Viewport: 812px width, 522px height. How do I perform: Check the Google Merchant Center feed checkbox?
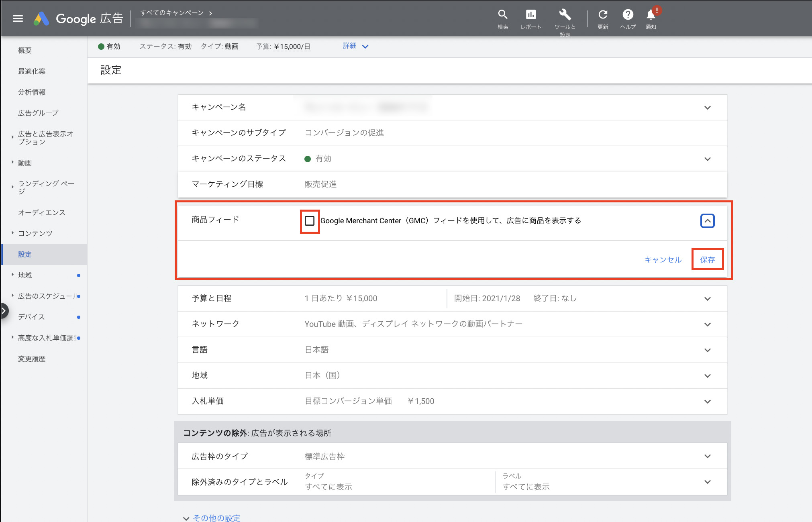point(310,221)
